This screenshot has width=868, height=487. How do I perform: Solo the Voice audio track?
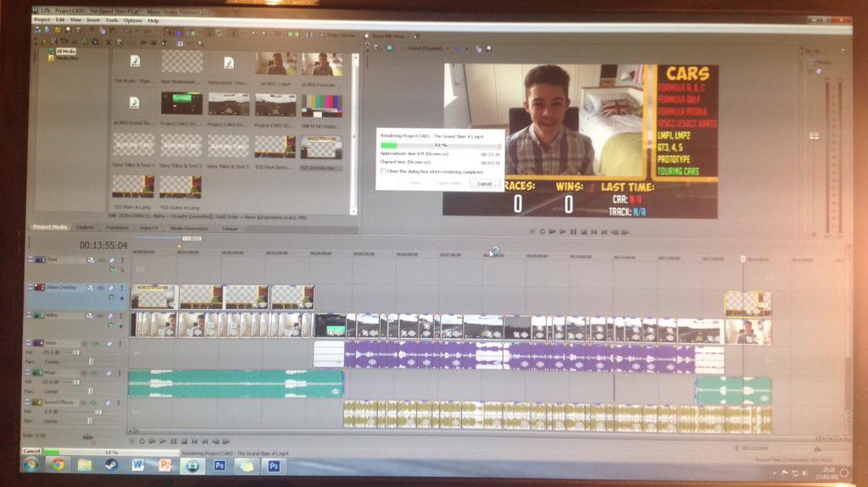tap(120, 344)
